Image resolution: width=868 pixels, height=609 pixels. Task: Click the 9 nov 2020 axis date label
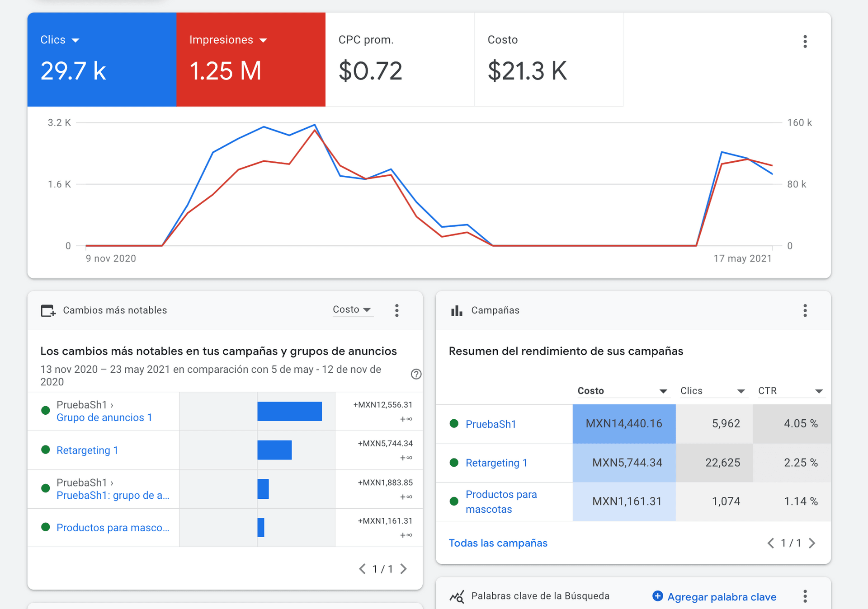(111, 258)
